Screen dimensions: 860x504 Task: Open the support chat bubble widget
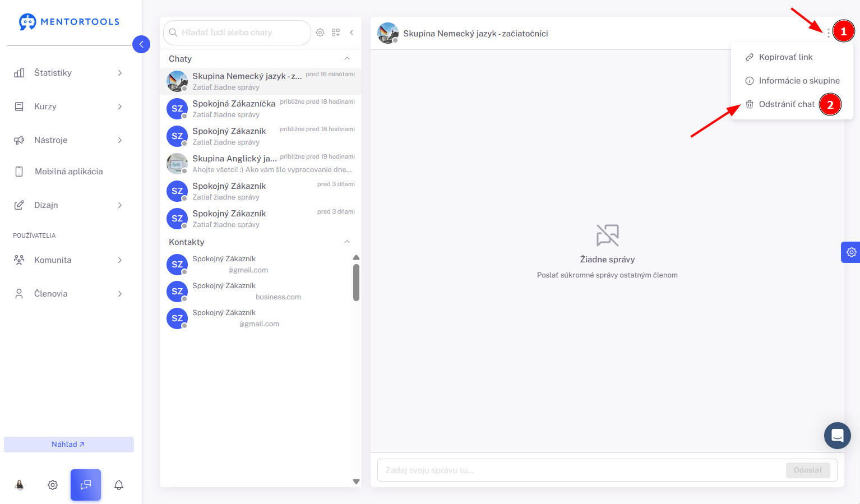(838, 436)
